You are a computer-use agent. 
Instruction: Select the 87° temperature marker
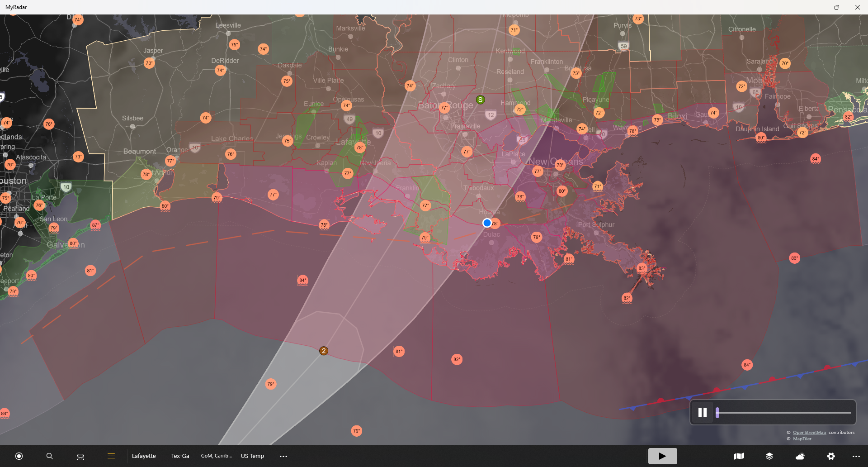point(95,225)
